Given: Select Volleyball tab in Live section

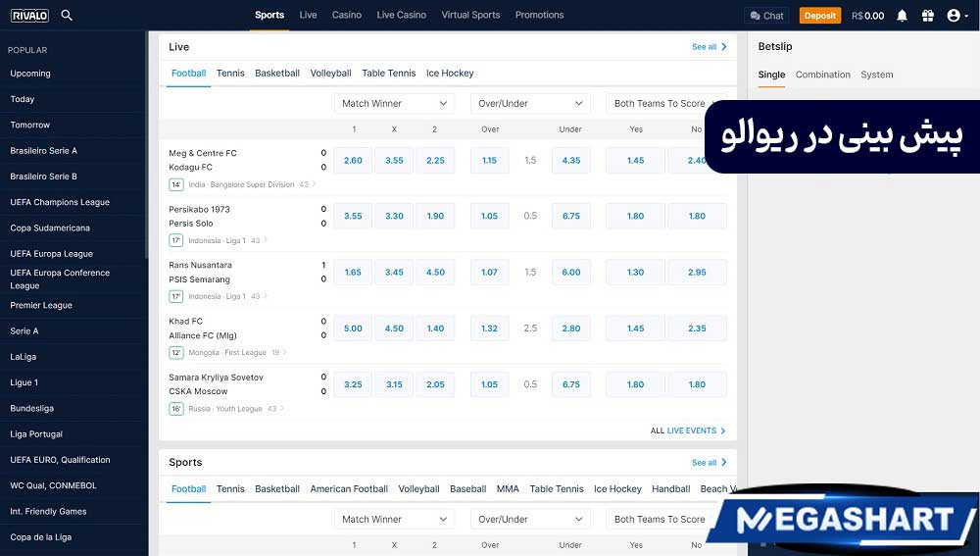Looking at the screenshot, I should coord(330,74).
